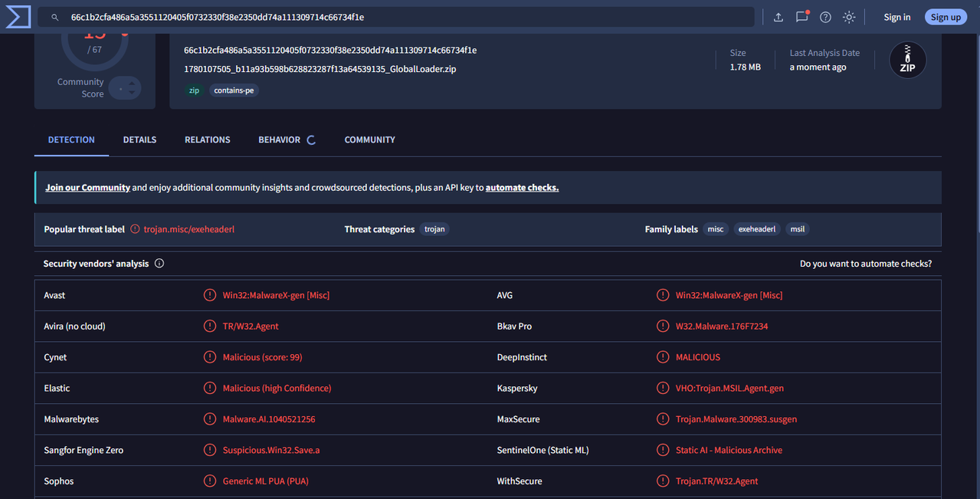Click the GlobalLoader.zip file name
980x499 pixels.
point(320,69)
